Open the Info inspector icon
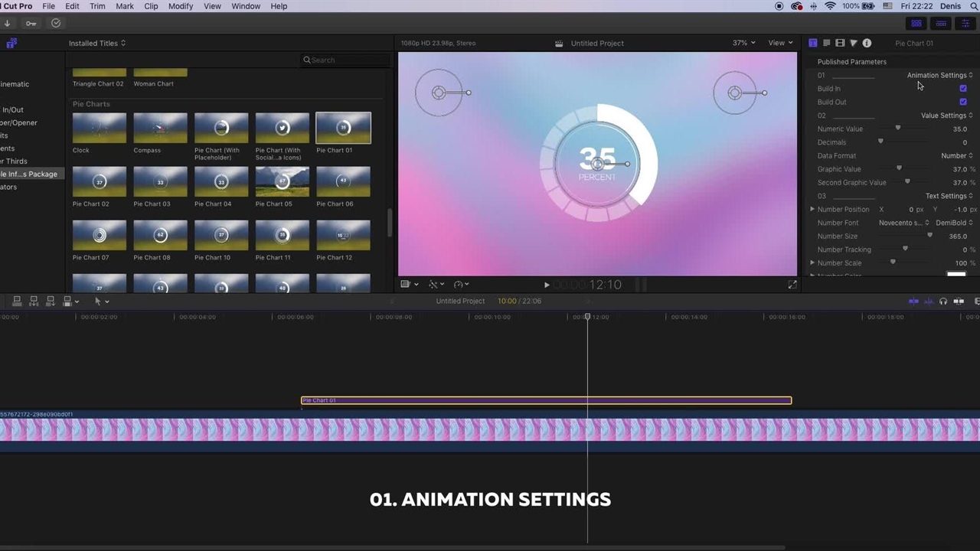 click(x=867, y=44)
